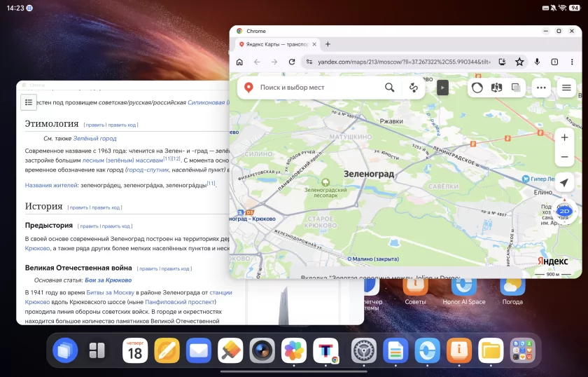Select the Яндекс Карты tab
The height and width of the screenshot is (377, 588).
point(277,44)
